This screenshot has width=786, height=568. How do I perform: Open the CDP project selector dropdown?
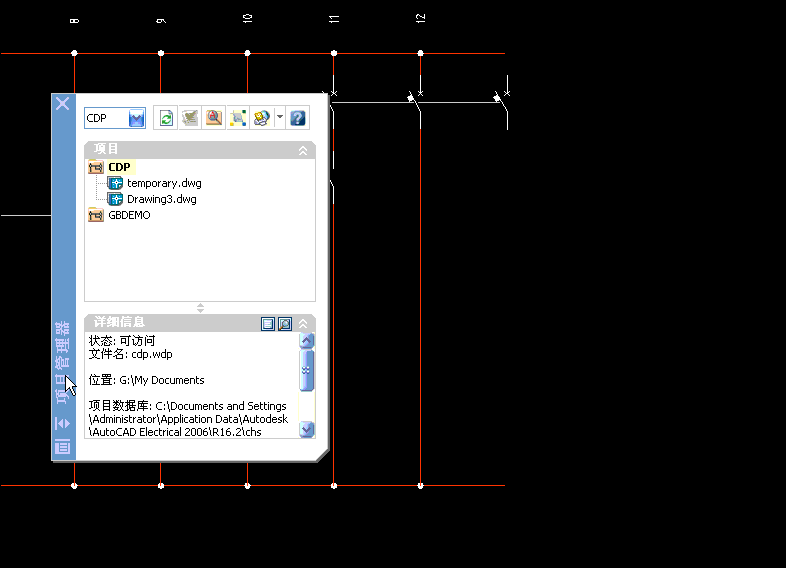137,118
